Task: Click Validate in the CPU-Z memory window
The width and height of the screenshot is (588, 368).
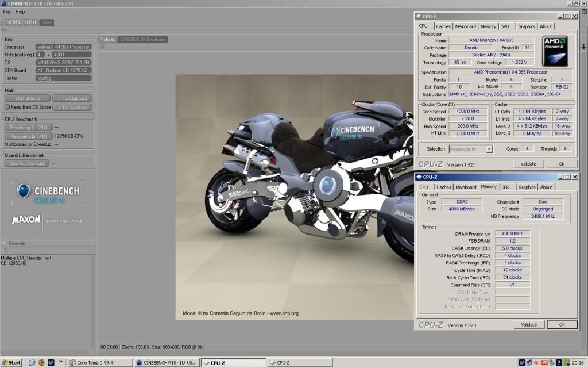Action: (528, 325)
